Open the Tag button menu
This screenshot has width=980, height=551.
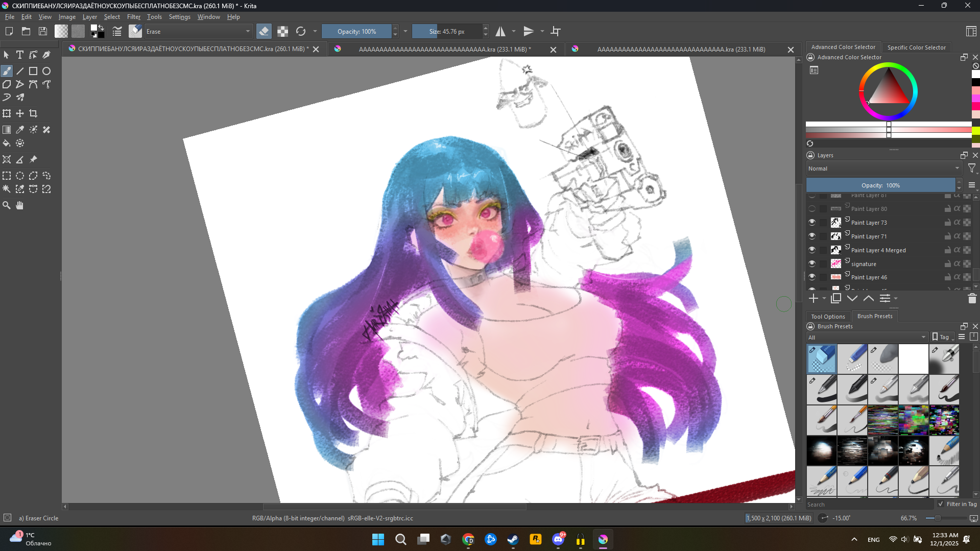[943, 337]
